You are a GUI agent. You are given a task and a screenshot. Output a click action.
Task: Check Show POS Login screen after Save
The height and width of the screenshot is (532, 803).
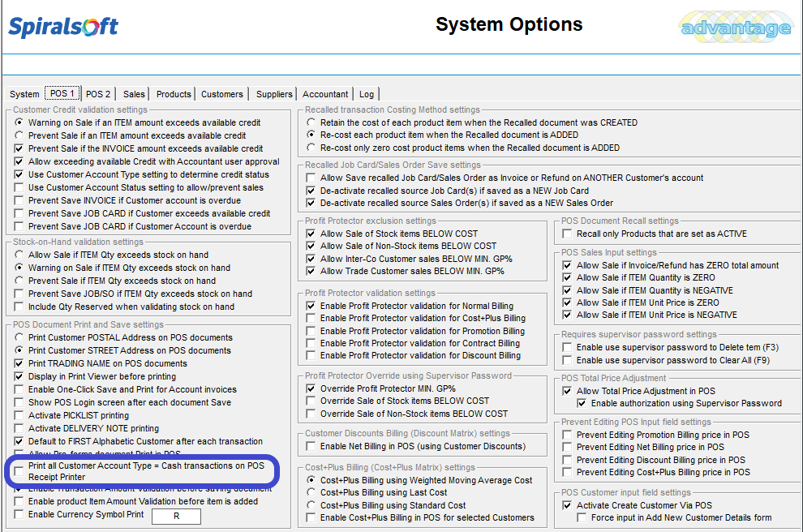(x=19, y=402)
